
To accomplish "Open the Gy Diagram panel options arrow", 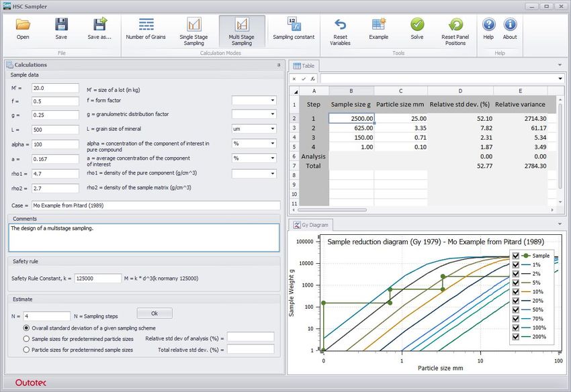I will pos(560,224).
